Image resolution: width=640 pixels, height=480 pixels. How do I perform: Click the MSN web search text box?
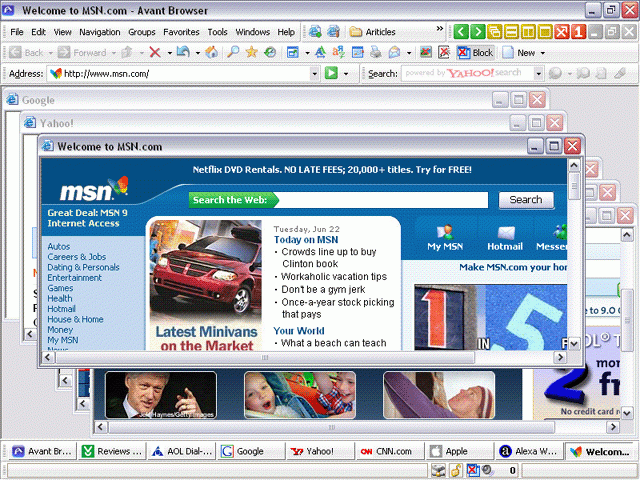click(x=378, y=200)
